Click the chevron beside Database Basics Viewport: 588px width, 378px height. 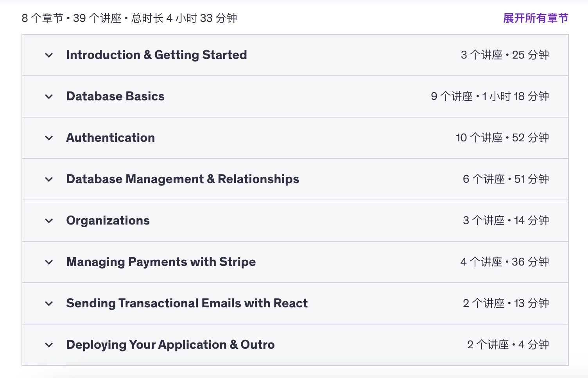pos(49,96)
